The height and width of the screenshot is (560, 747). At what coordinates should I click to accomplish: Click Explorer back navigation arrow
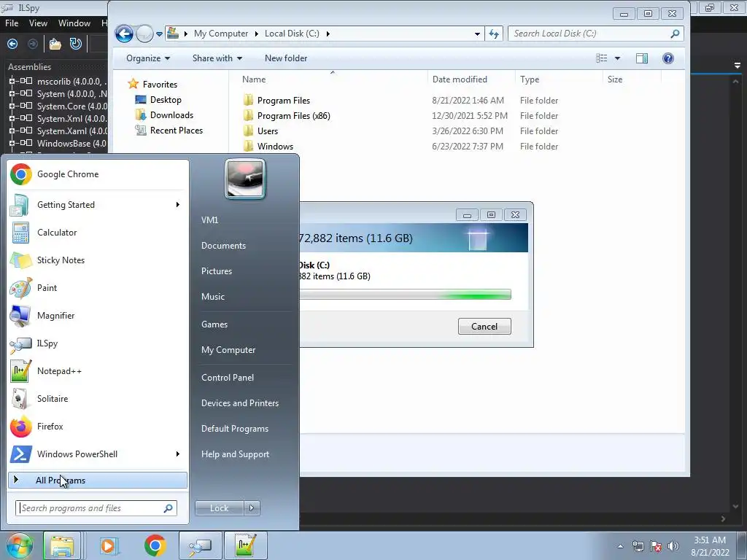coord(124,34)
